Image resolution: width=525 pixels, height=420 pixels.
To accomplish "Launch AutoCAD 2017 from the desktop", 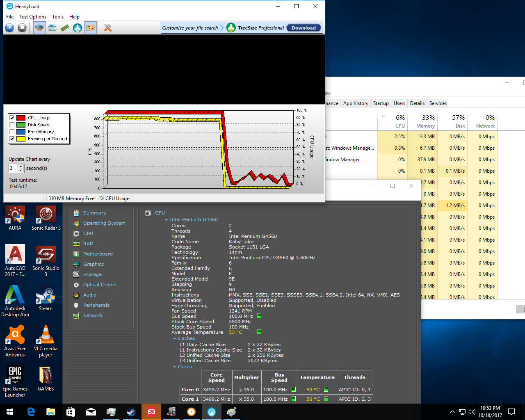I will pos(15,261).
